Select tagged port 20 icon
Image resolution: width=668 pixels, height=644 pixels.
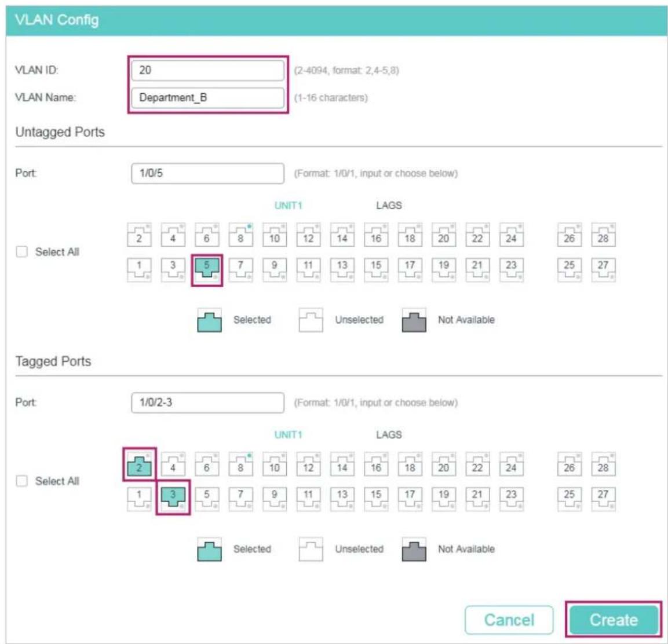443,464
